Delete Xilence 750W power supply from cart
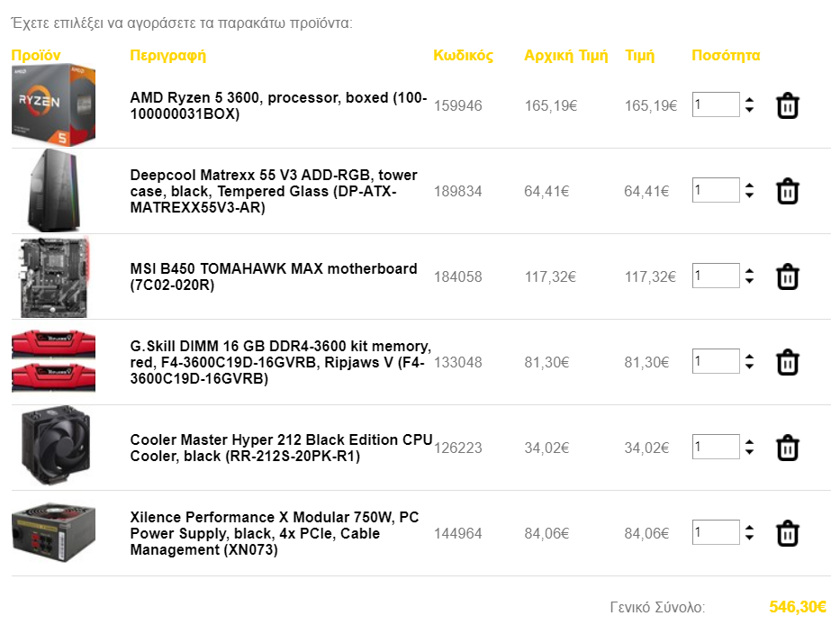This screenshot has width=840, height=643. coord(788,533)
